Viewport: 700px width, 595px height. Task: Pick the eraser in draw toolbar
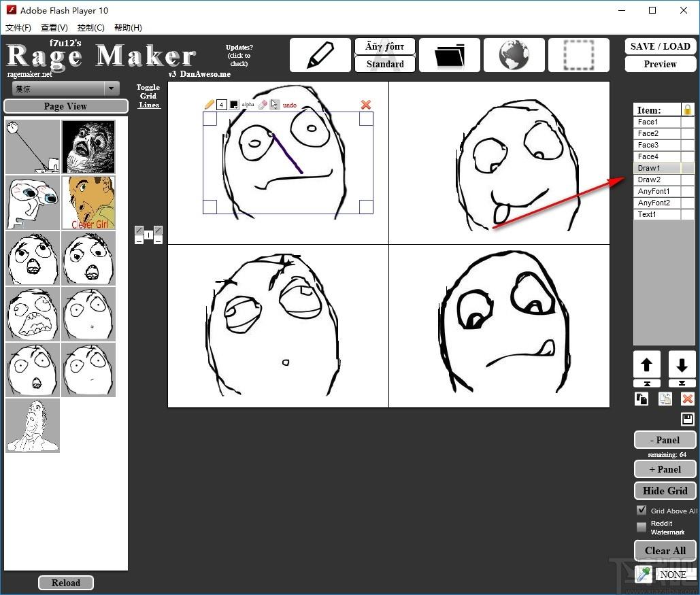pyautogui.click(x=263, y=105)
